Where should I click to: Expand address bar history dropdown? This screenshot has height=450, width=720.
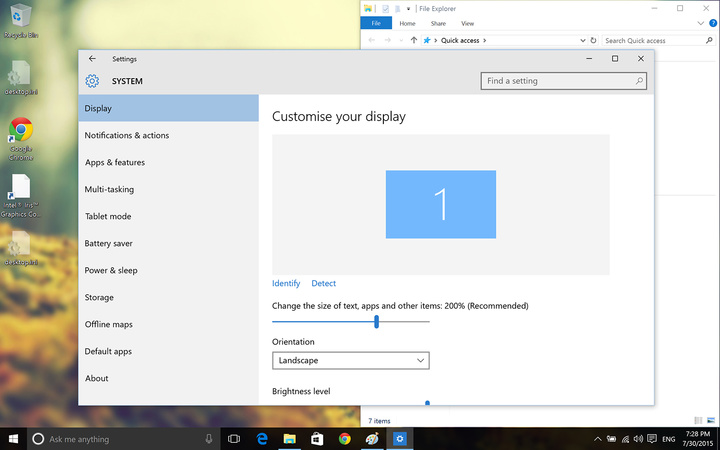(583, 41)
